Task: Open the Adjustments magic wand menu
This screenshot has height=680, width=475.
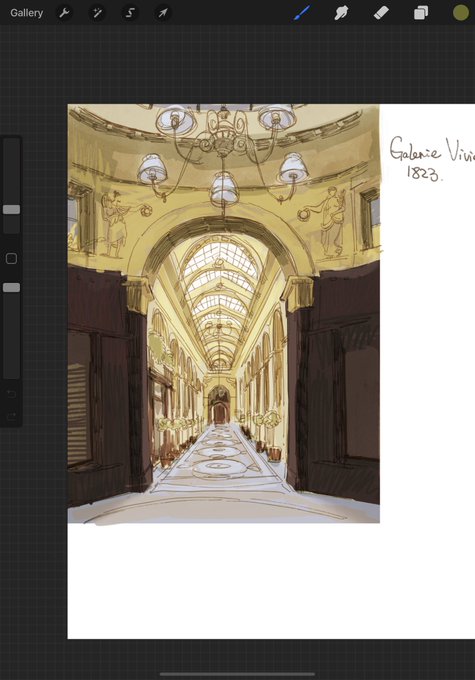Action: click(x=97, y=13)
